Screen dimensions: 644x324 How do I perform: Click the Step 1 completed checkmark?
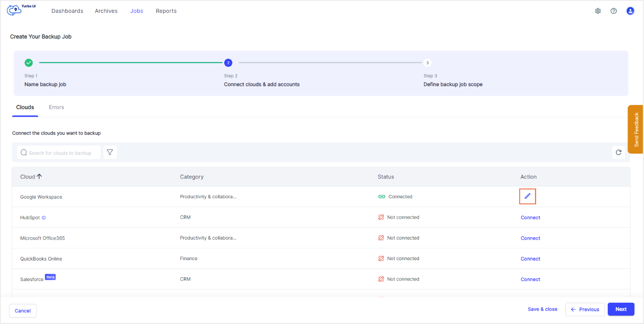point(29,63)
